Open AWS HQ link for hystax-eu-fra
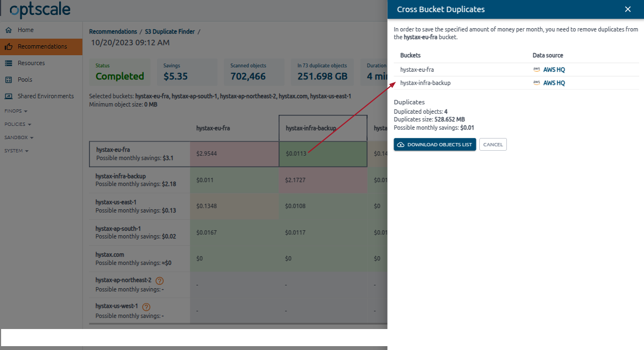 (554, 70)
